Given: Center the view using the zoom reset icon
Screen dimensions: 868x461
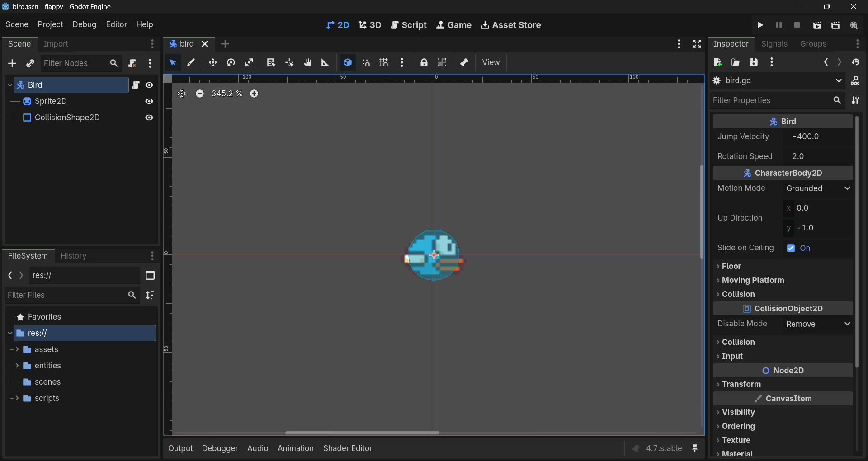Looking at the screenshot, I should coord(182,94).
